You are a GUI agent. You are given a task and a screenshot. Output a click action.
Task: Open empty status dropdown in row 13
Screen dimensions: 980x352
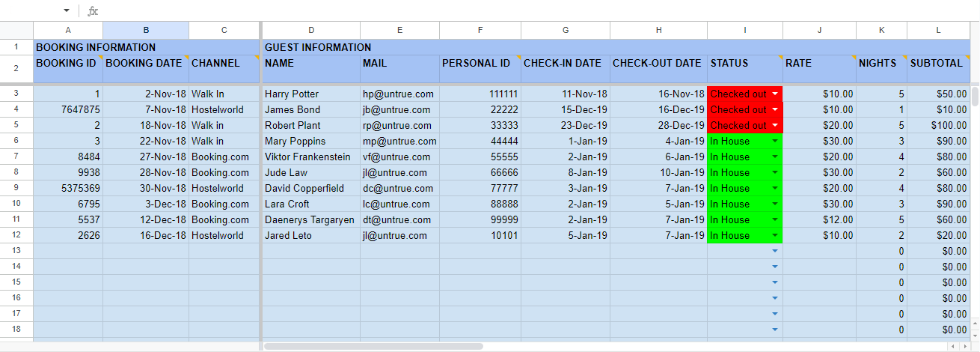pyautogui.click(x=775, y=251)
